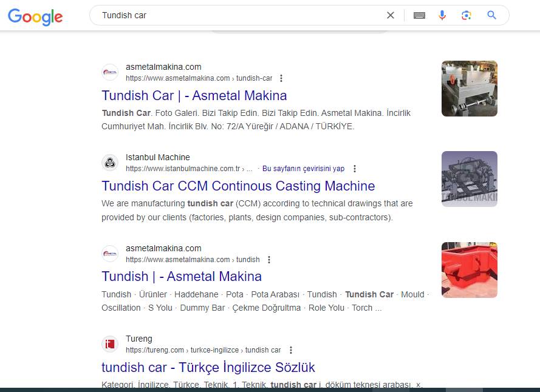Open options menu for first asmetalmakina result
Viewport: 540px width, 392px height.
(281, 78)
